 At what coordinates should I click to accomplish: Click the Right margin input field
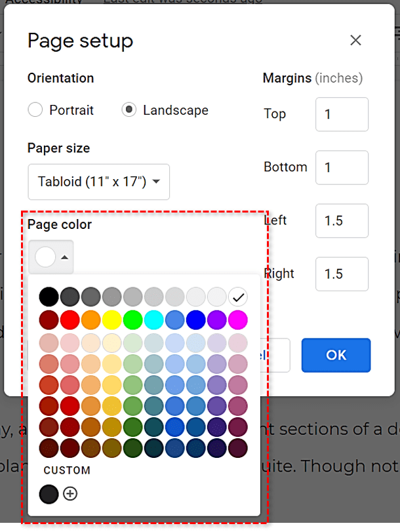tap(342, 274)
